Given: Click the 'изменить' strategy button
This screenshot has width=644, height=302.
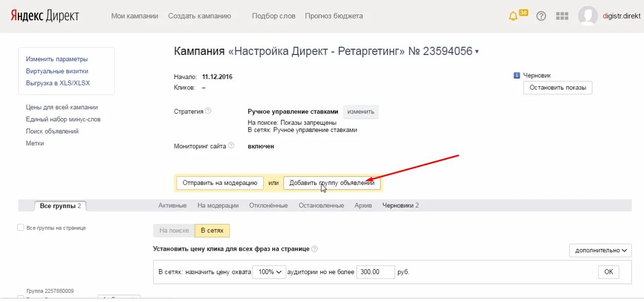Looking at the screenshot, I should click(x=361, y=111).
